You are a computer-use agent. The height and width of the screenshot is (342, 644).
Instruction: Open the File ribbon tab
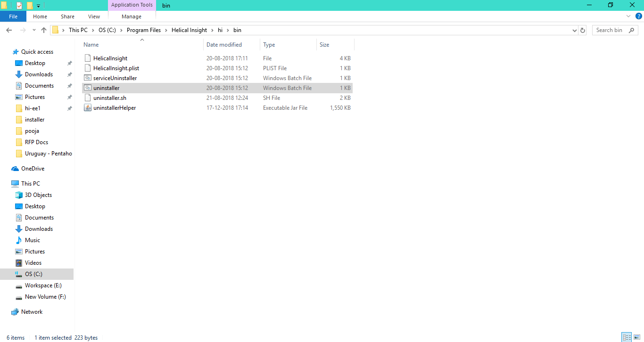tap(13, 16)
